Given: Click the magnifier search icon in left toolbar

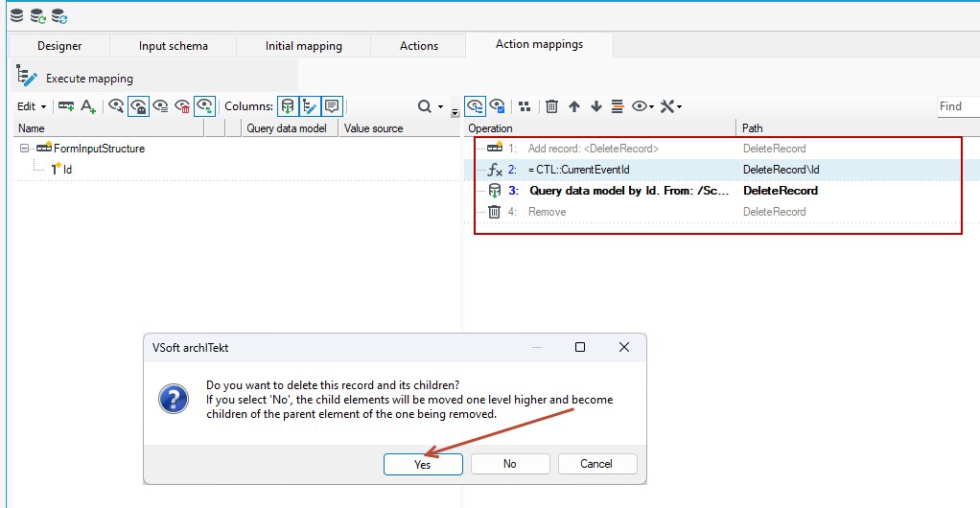Looking at the screenshot, I should point(425,106).
